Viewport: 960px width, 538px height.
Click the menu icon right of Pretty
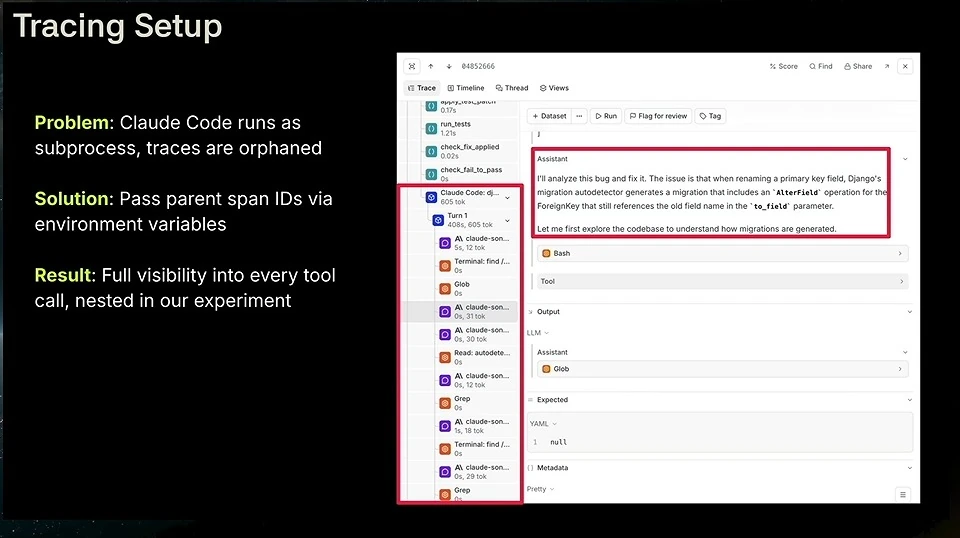[x=902, y=495]
